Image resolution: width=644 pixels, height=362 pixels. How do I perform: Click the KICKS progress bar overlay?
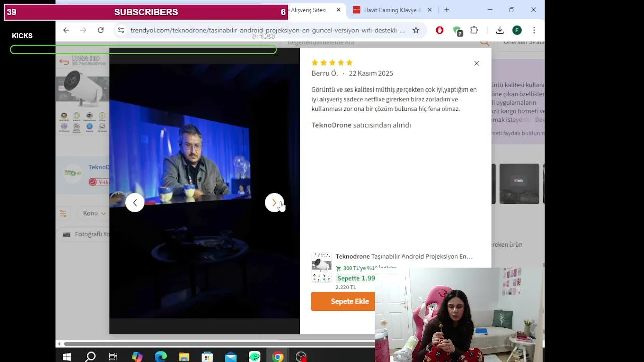coord(143,50)
